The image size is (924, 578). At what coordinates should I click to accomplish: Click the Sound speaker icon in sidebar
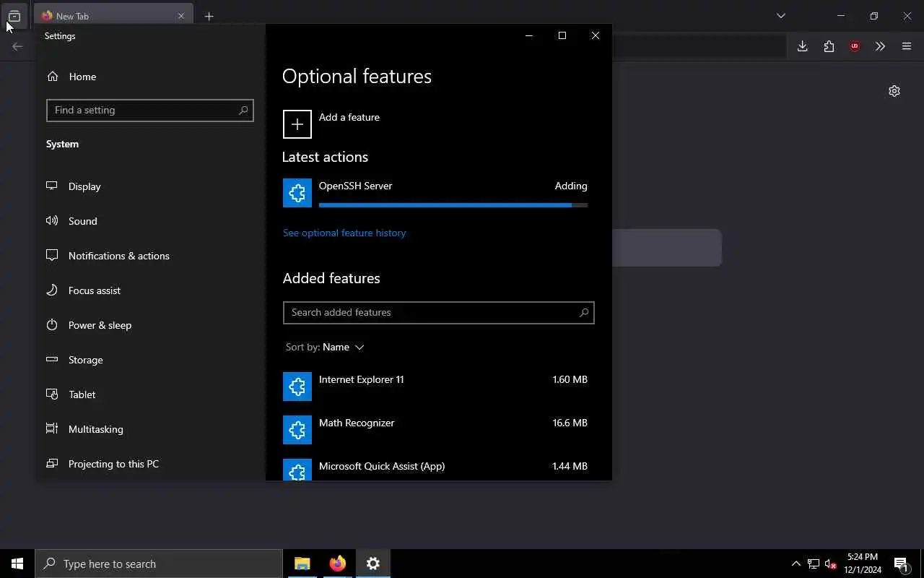click(52, 220)
